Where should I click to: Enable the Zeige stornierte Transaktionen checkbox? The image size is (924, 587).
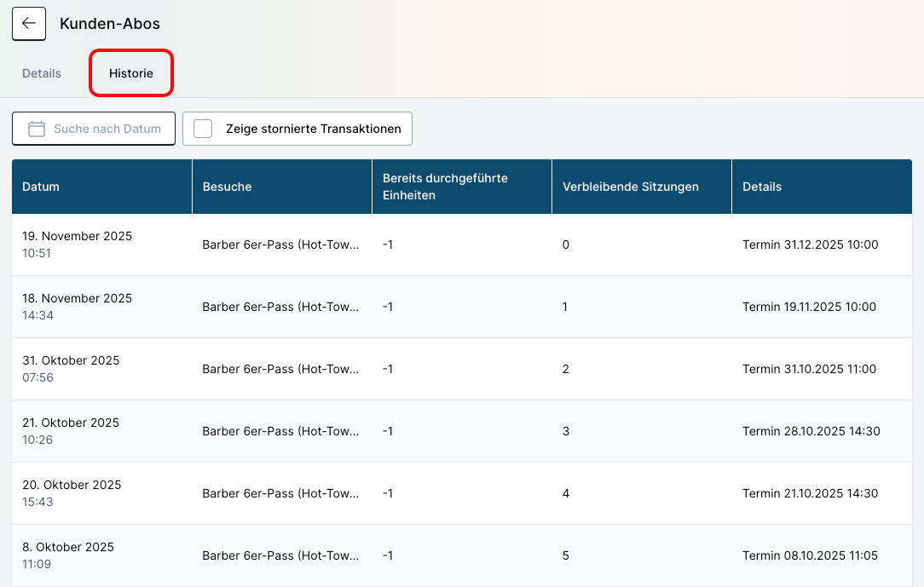pos(203,129)
